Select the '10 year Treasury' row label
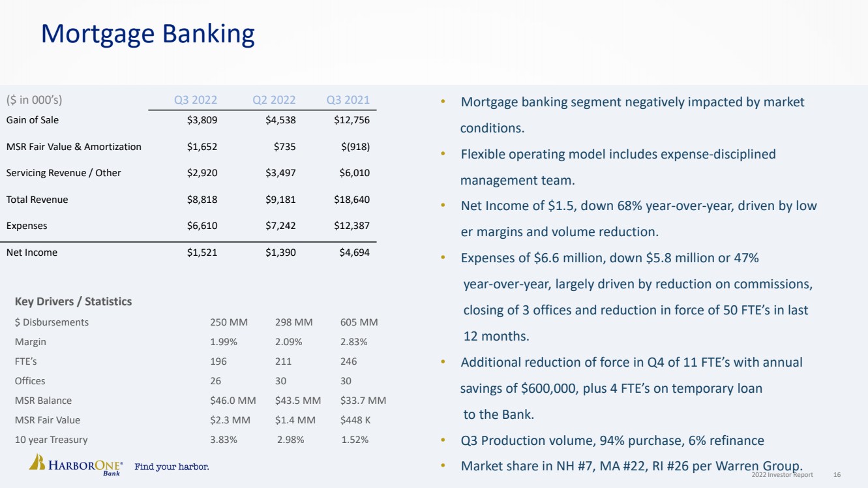This screenshot has width=868, height=488. (51, 440)
